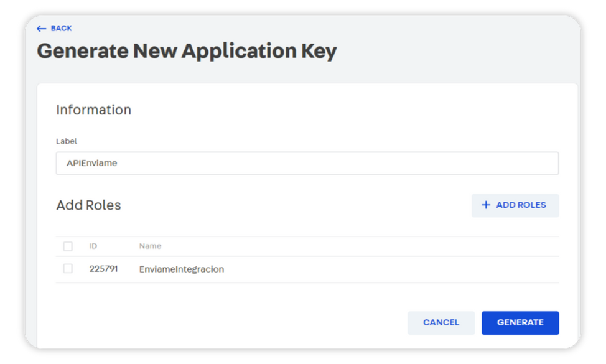This screenshot has height=364, width=606.
Task: Select role ID 225791 cell
Action: (x=103, y=269)
